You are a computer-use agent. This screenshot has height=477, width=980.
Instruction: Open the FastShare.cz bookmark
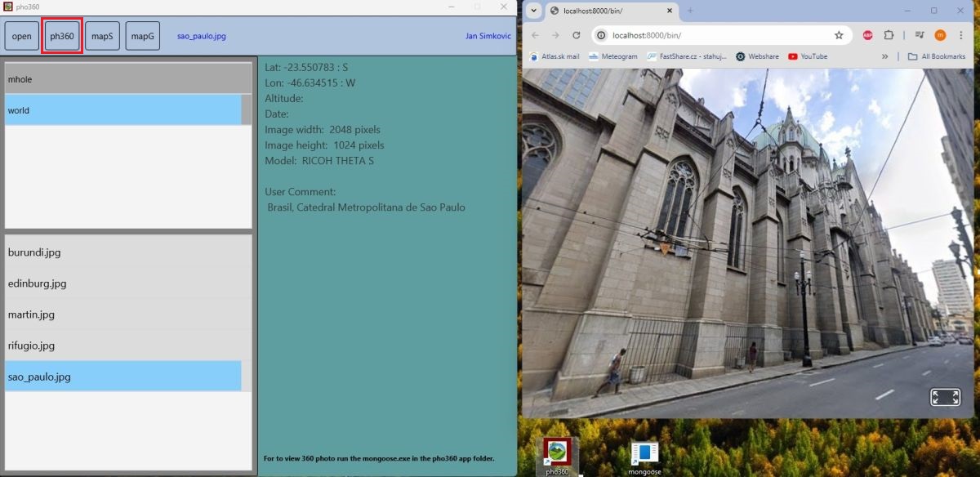687,56
